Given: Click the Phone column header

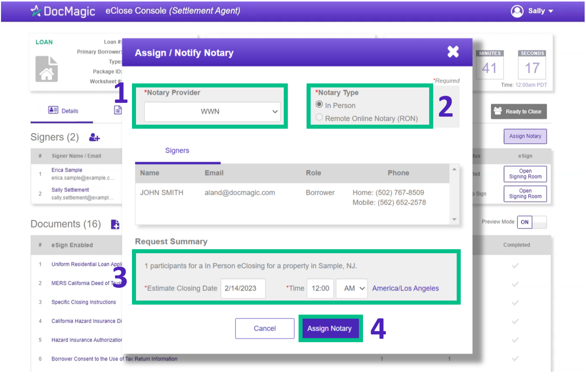Looking at the screenshot, I should pos(398,173).
